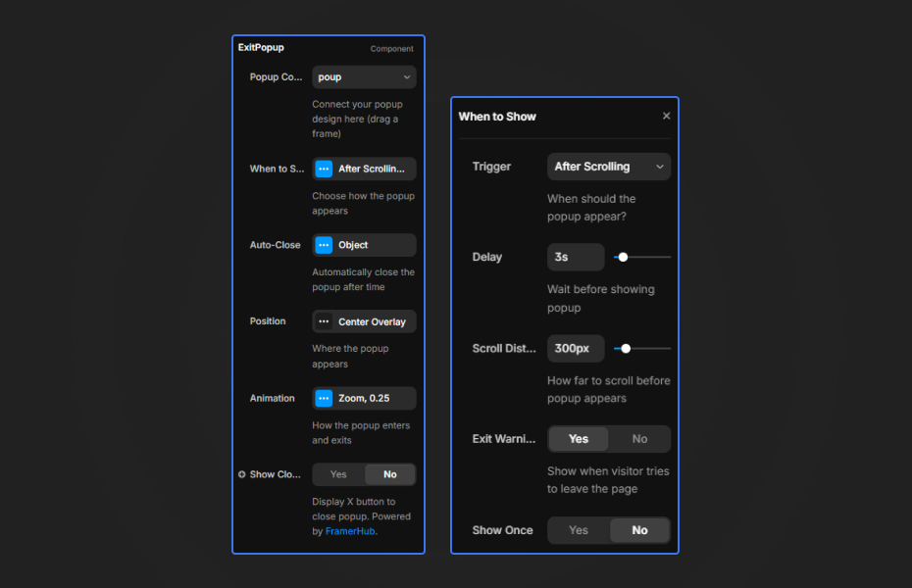The width and height of the screenshot is (912, 588).
Task: Click the Delay slider handle
Action: (x=623, y=257)
